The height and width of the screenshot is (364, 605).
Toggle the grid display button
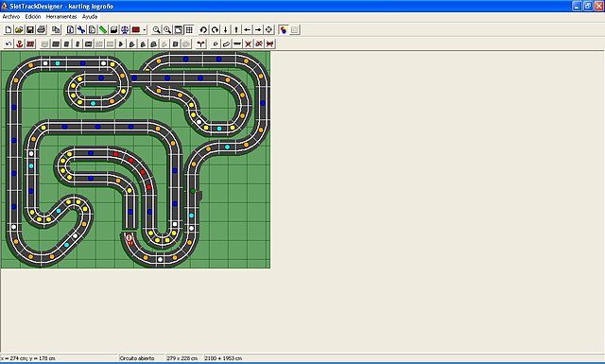[x=189, y=29]
